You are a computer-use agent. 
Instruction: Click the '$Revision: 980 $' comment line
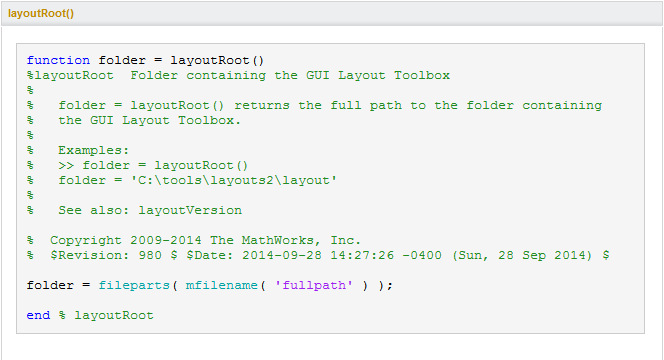point(318,255)
